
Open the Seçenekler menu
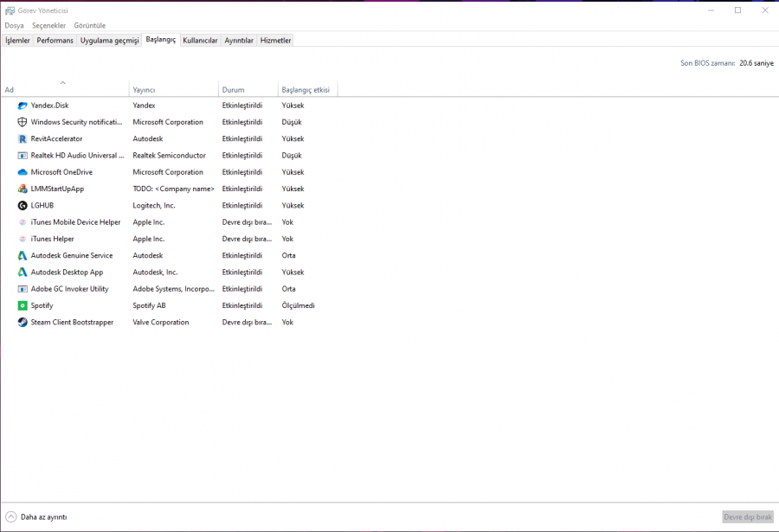click(48, 25)
